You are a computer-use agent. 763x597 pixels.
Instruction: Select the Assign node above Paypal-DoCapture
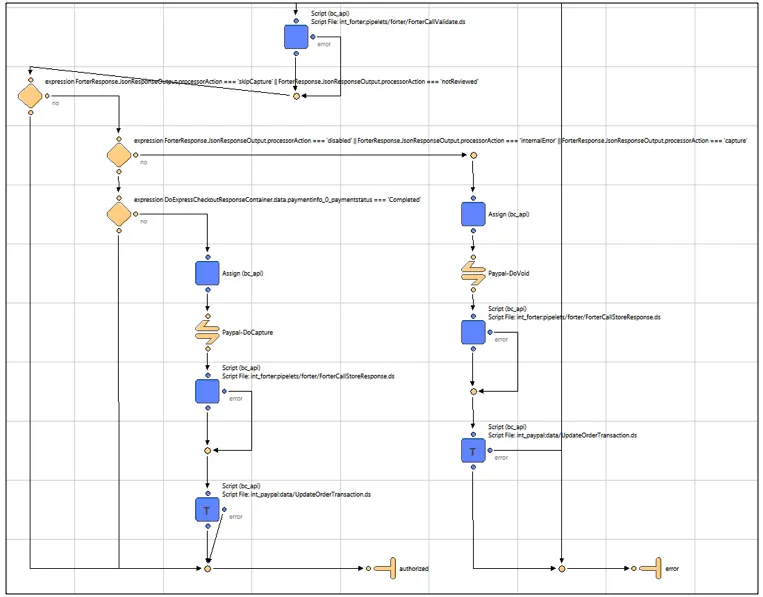(207, 273)
